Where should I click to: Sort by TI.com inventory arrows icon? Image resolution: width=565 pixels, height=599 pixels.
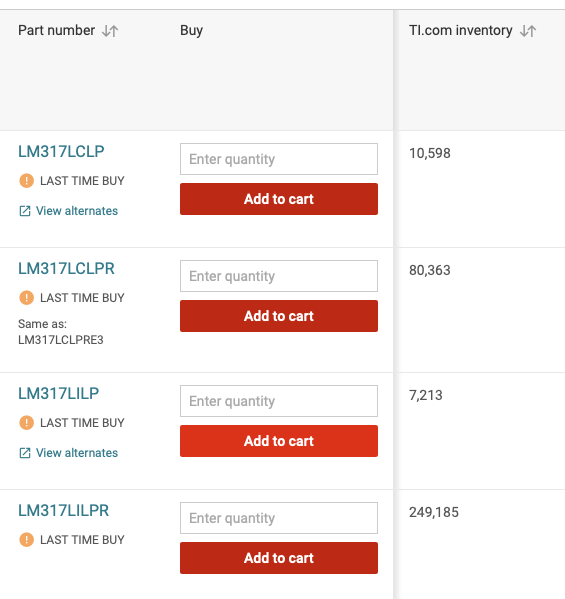point(528,31)
